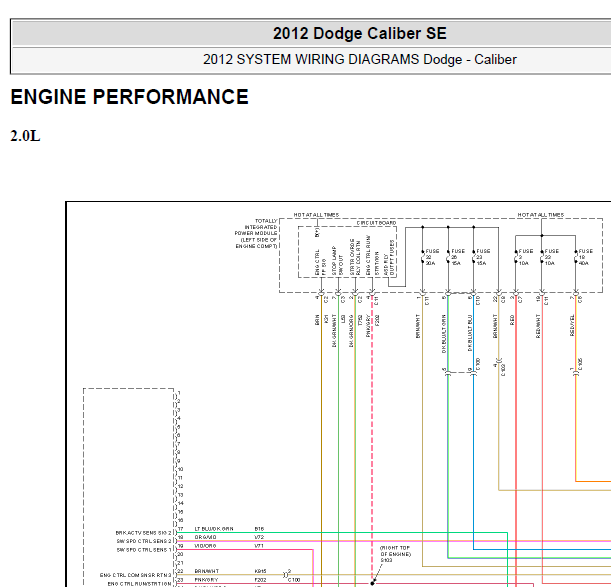Click the 'C102' connector label

click(x=503, y=370)
